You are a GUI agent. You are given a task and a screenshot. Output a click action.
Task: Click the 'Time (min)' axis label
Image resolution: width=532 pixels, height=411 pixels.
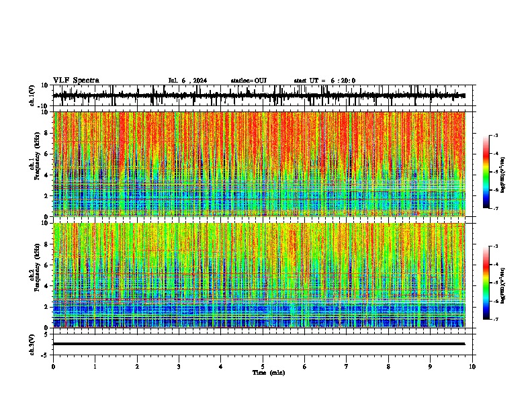(269, 373)
